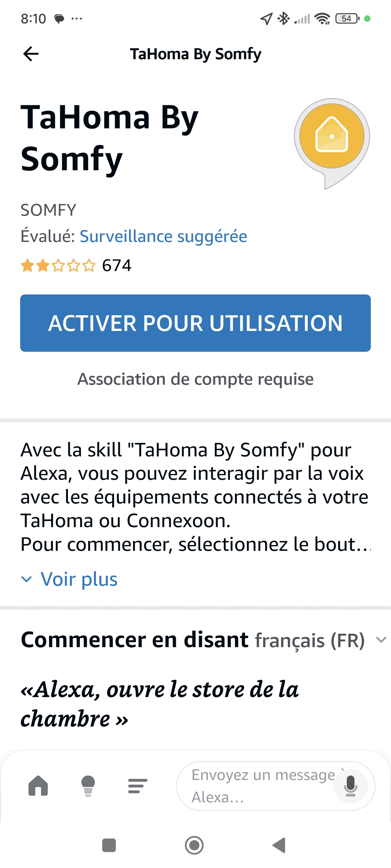Tap the back arrow in header
The width and height of the screenshot is (391, 868).
pyautogui.click(x=31, y=54)
